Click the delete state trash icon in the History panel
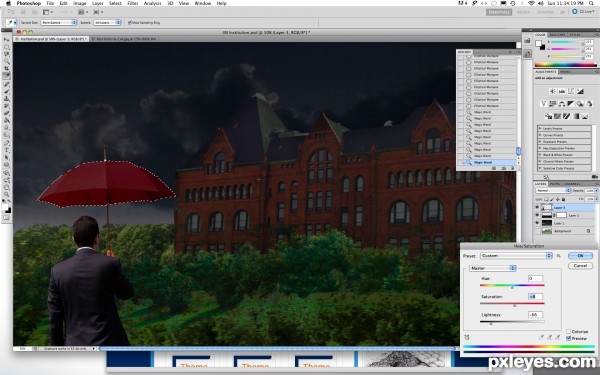This screenshot has height=375, width=600. click(512, 168)
